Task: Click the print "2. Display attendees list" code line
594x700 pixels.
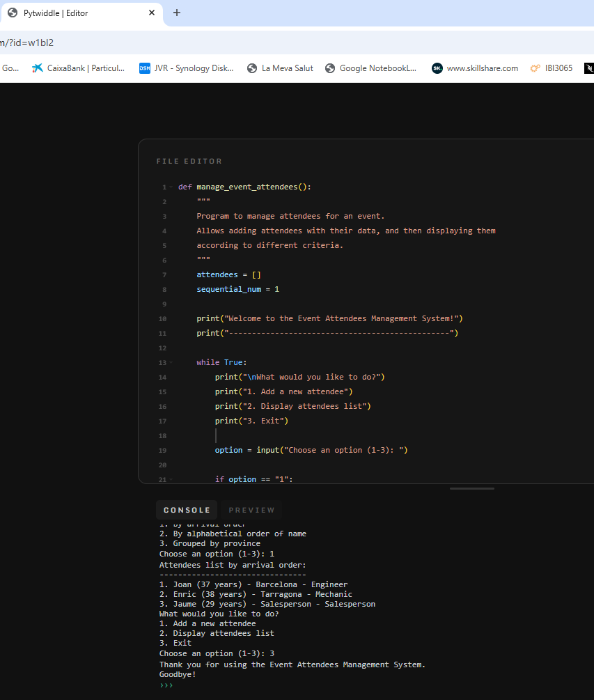Action: click(x=292, y=406)
